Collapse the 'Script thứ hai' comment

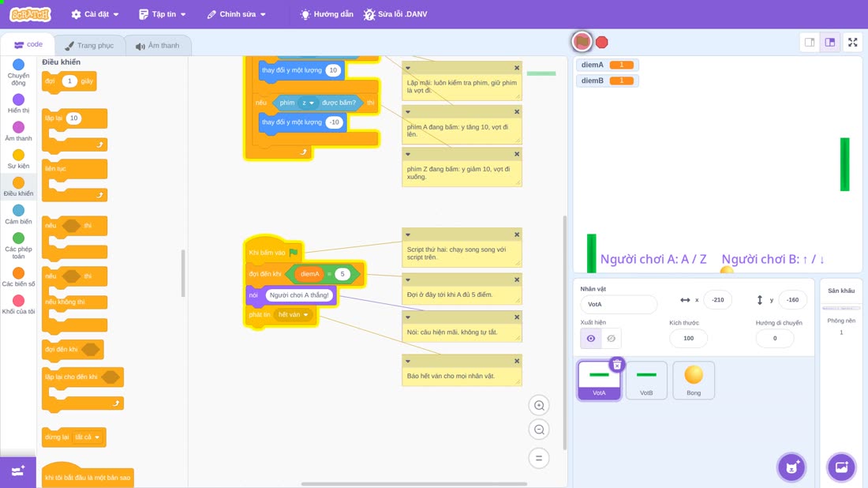(x=408, y=235)
